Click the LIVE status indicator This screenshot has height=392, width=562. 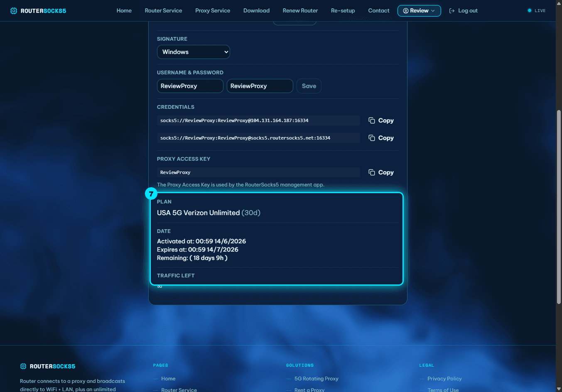[x=537, y=11]
